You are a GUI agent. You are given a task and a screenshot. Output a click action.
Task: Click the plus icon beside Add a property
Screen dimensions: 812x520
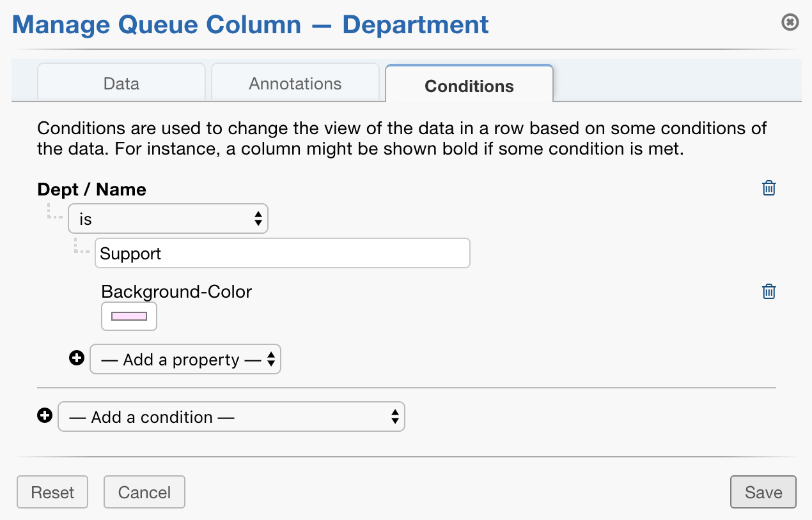77,358
